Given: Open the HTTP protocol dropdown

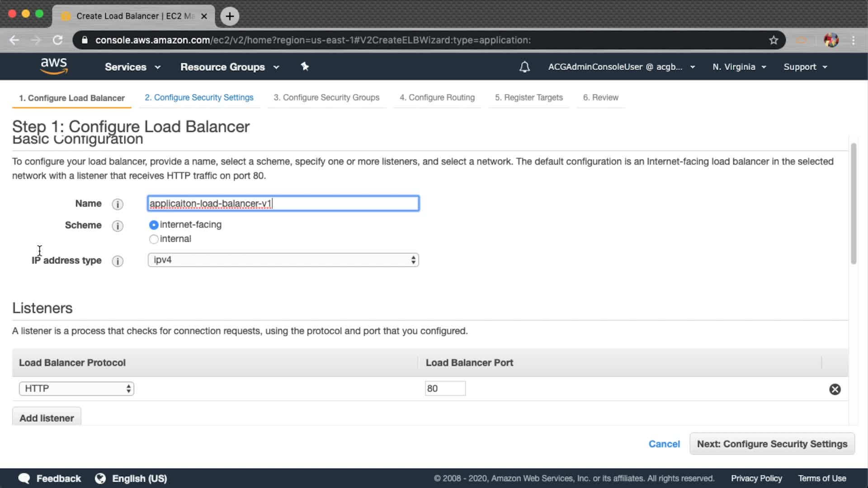Looking at the screenshot, I should tap(76, 389).
